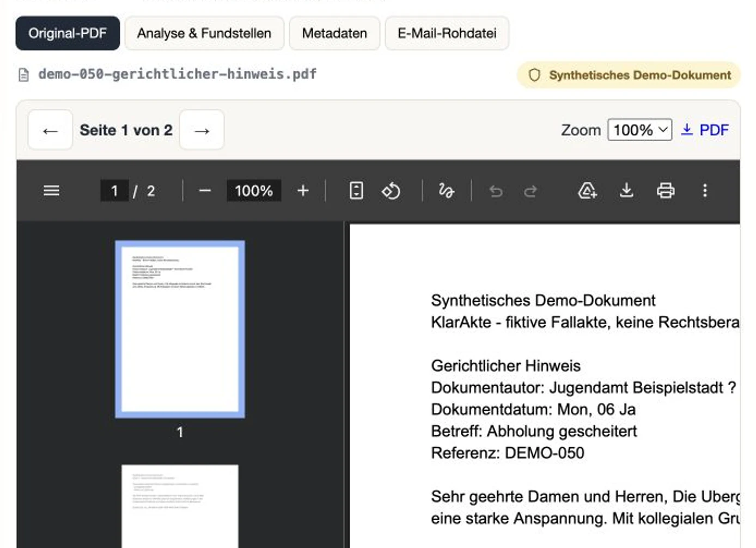Click the 'Dokumentdatum: Mon, 06 Ja' line
Viewport: 756px width, 548px height.
point(533,409)
